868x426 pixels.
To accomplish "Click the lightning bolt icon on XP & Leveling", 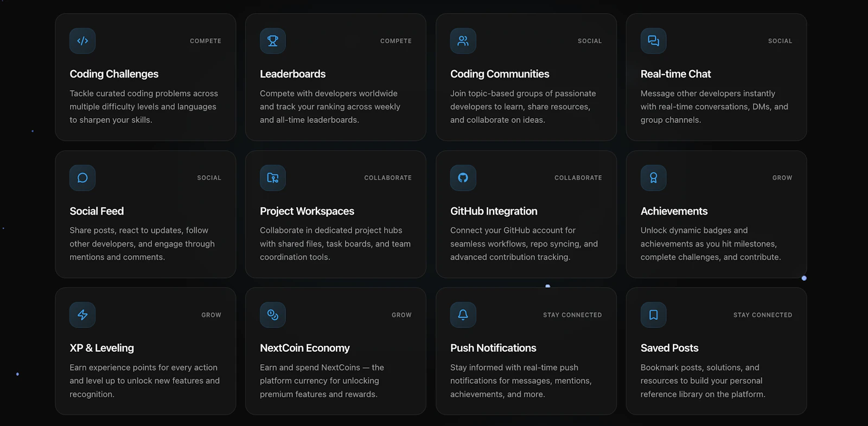I will 82,315.
